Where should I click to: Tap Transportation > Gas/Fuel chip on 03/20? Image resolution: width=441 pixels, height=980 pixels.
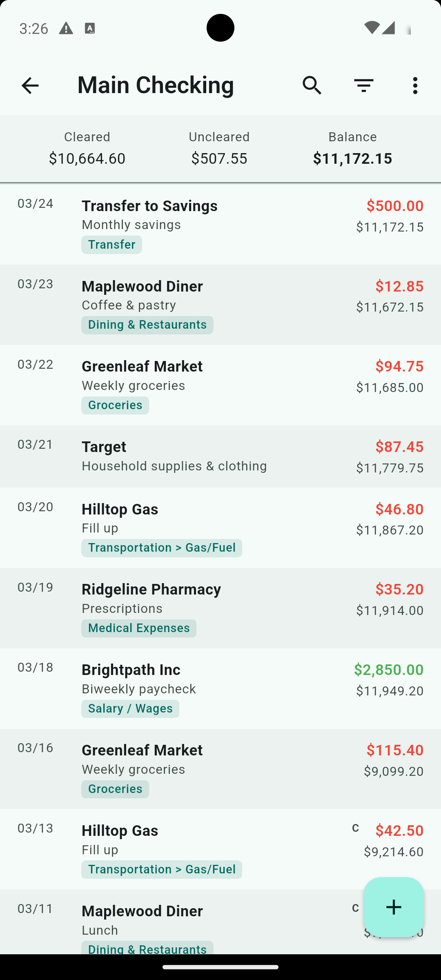coord(161,548)
